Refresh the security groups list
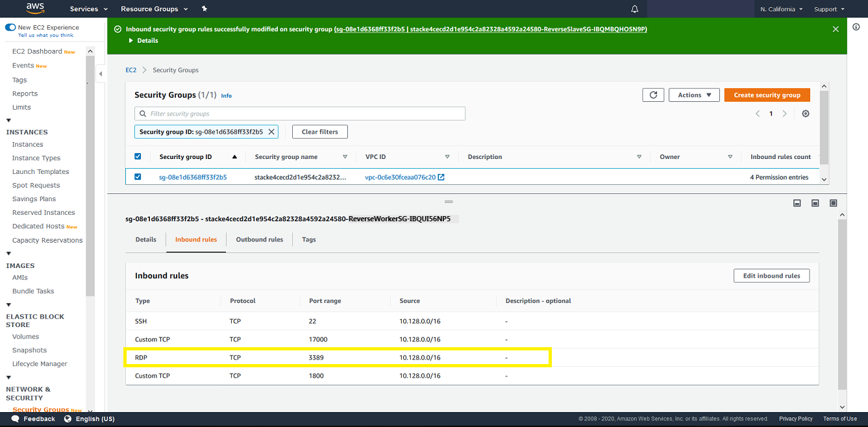 (653, 94)
